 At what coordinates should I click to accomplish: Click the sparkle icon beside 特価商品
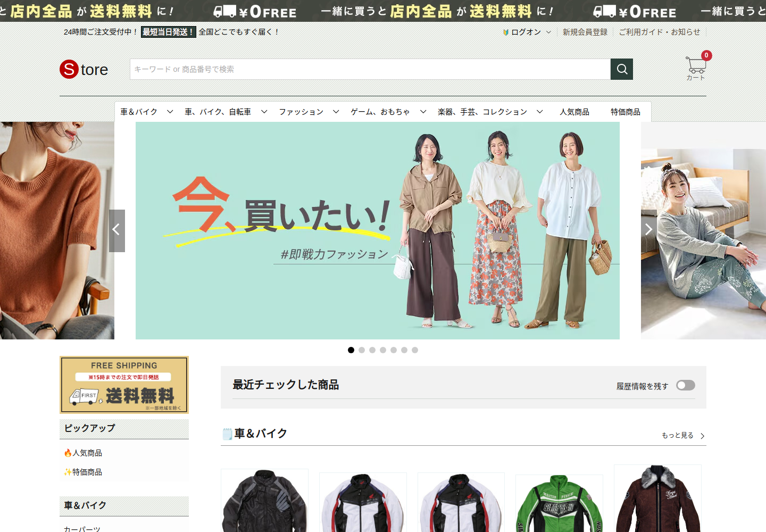[x=68, y=472]
